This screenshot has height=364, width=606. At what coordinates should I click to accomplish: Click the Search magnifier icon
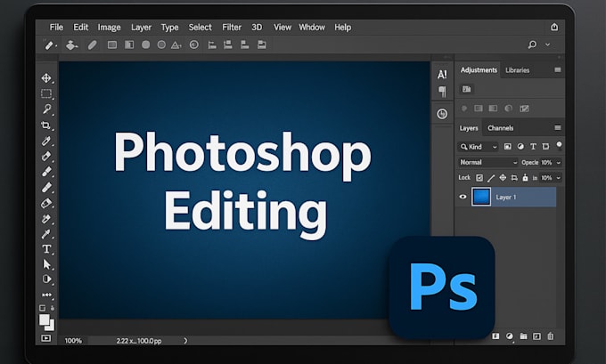tap(532, 44)
